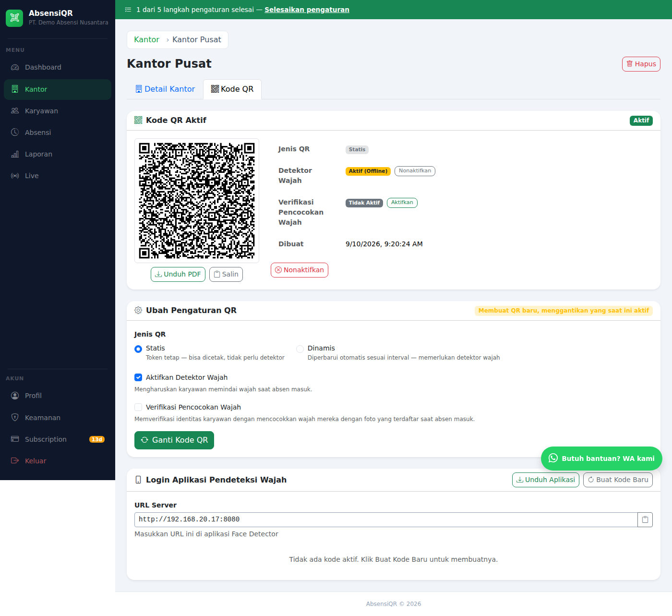Click the AbsensiQR logo icon
The height and width of the screenshot is (616, 672).
tap(14, 18)
